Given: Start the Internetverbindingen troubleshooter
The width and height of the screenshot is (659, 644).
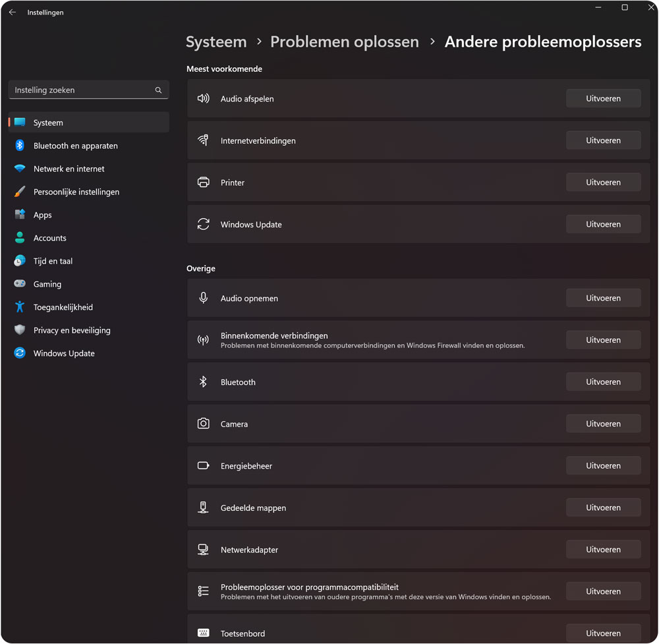Looking at the screenshot, I should click(x=603, y=140).
